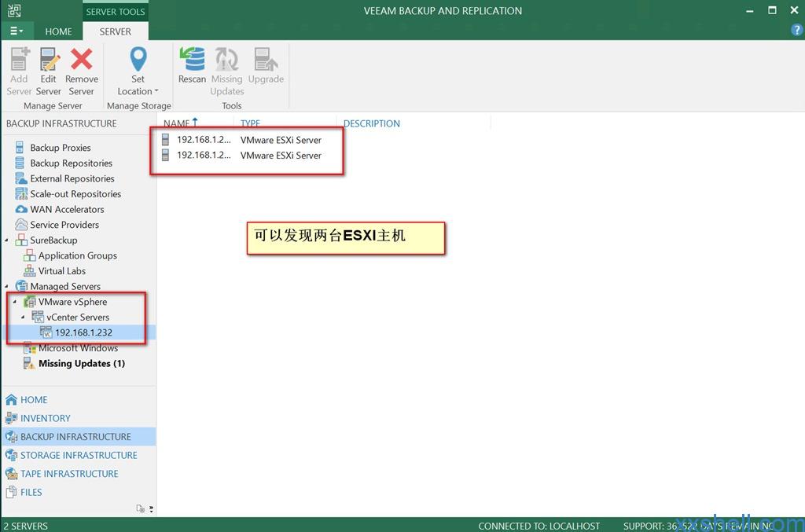Select the vCenter Servers tree node
Image resolution: width=805 pixels, height=532 pixels.
click(x=78, y=317)
